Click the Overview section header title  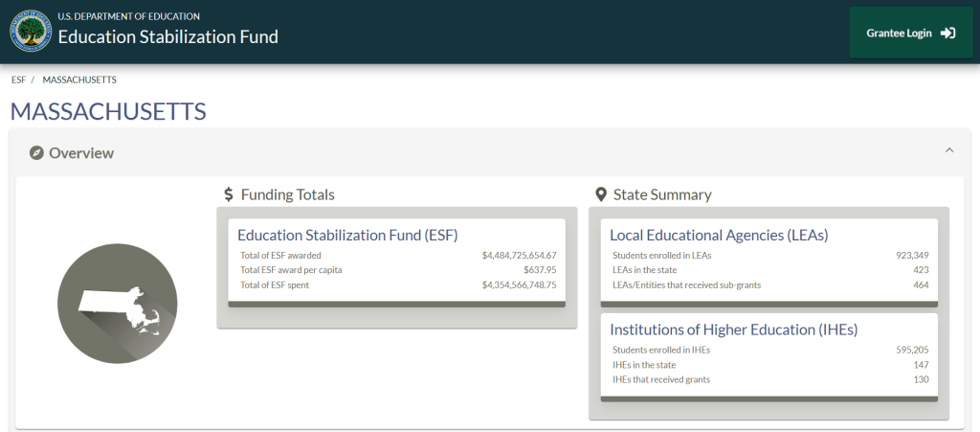point(81,153)
